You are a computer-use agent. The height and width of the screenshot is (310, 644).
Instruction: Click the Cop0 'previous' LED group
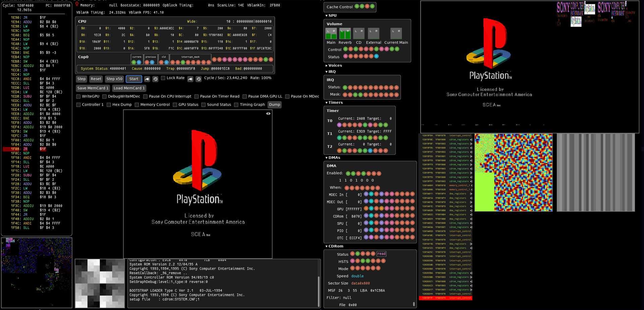point(151,59)
